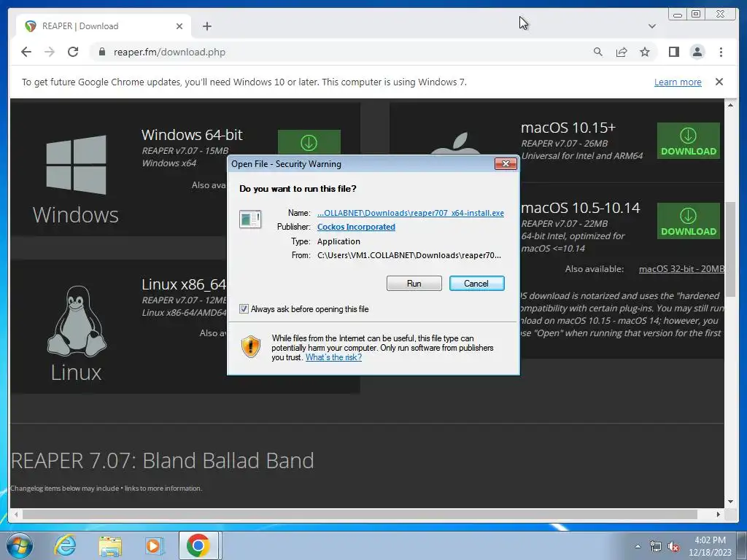Open Windows Explorer from the taskbar
The width and height of the screenshot is (747, 560).
tap(110, 546)
